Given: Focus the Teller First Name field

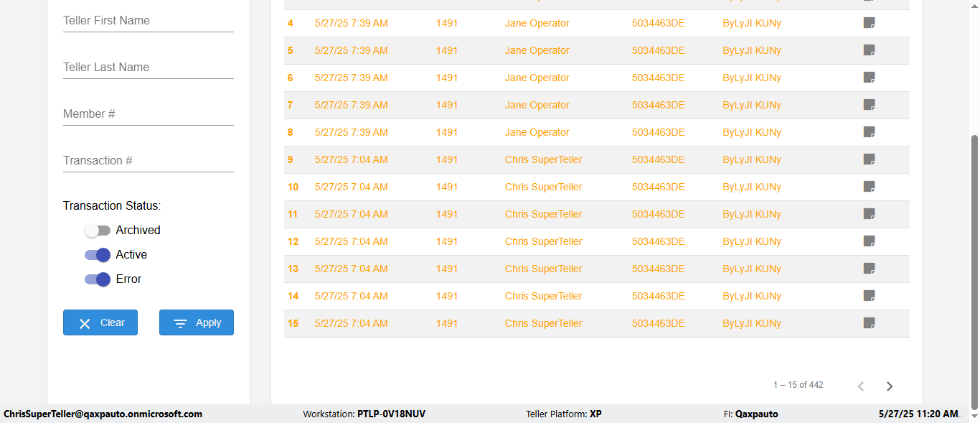Looking at the screenshot, I should [149, 21].
